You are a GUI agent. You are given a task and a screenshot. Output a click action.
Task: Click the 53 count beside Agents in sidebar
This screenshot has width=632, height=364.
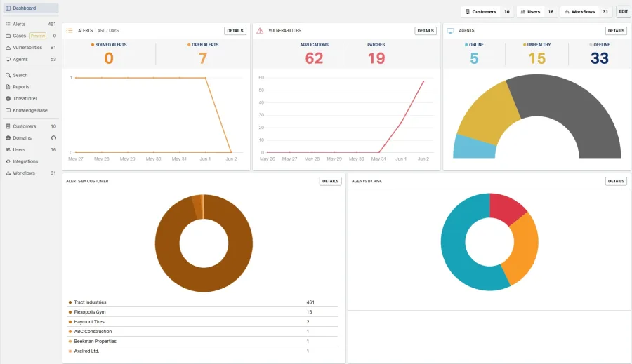53,59
